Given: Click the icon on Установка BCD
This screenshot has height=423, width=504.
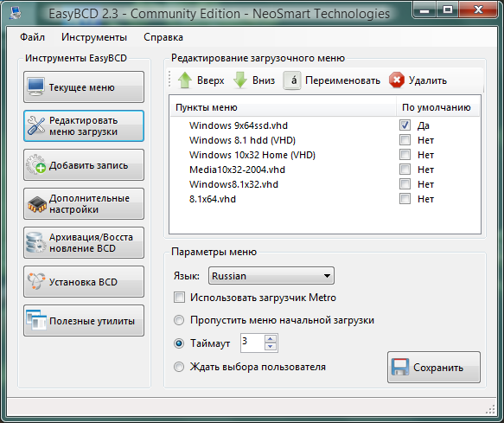Looking at the screenshot, I should [36, 281].
